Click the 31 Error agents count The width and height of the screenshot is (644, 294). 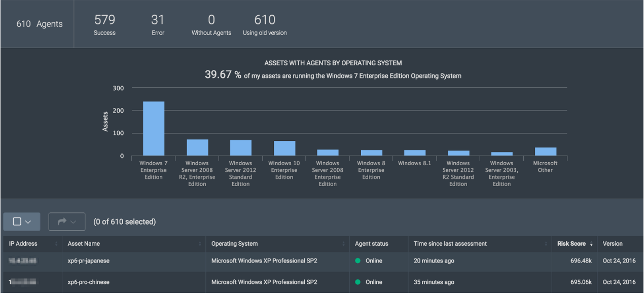tap(158, 20)
